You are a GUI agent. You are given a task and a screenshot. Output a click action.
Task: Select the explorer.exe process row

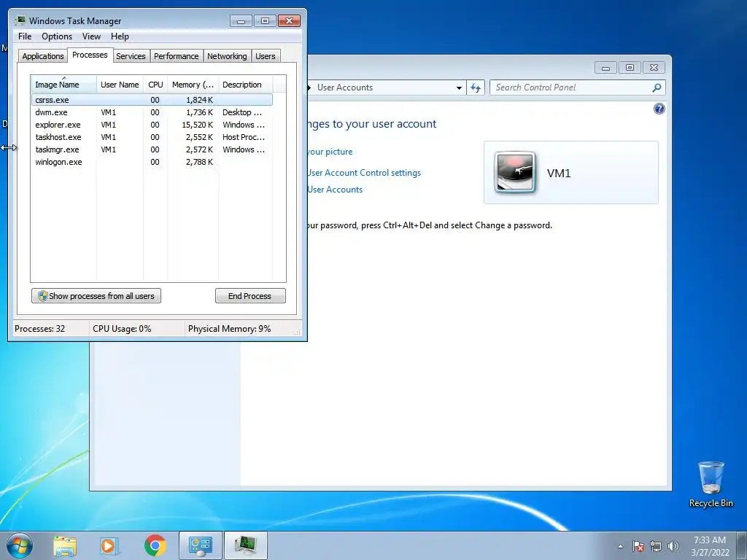click(152, 125)
